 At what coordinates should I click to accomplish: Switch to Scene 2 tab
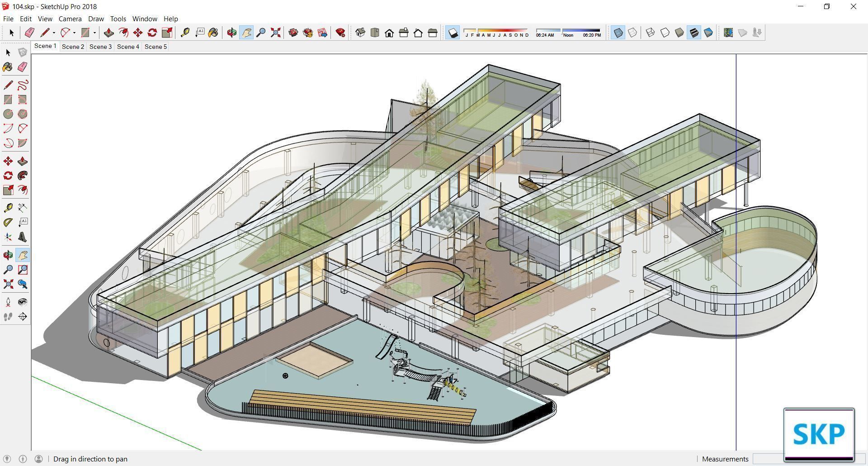coord(73,47)
